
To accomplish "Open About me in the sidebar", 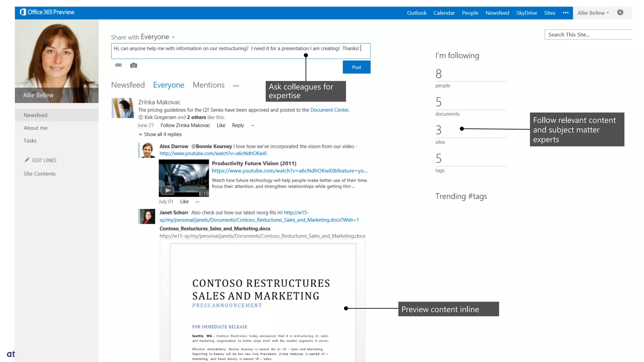I will pos(36,128).
